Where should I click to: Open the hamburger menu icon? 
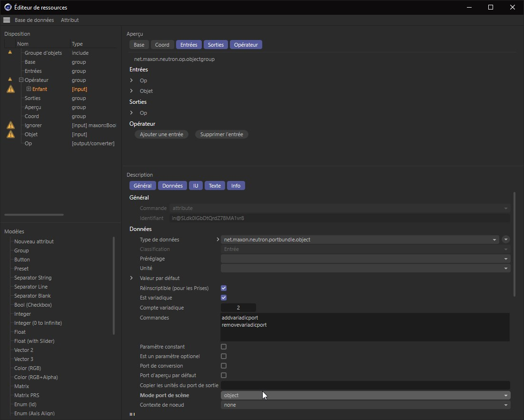(x=7, y=20)
